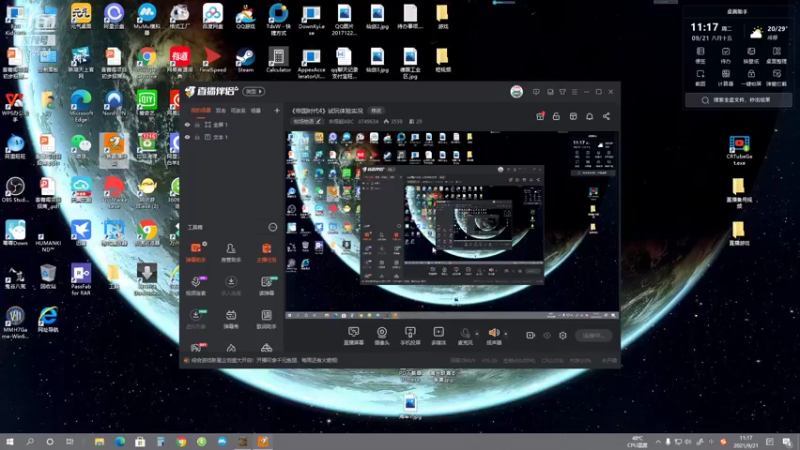
Task: Toggle visibility eye for 文本 1 source
Action: [x=187, y=137]
